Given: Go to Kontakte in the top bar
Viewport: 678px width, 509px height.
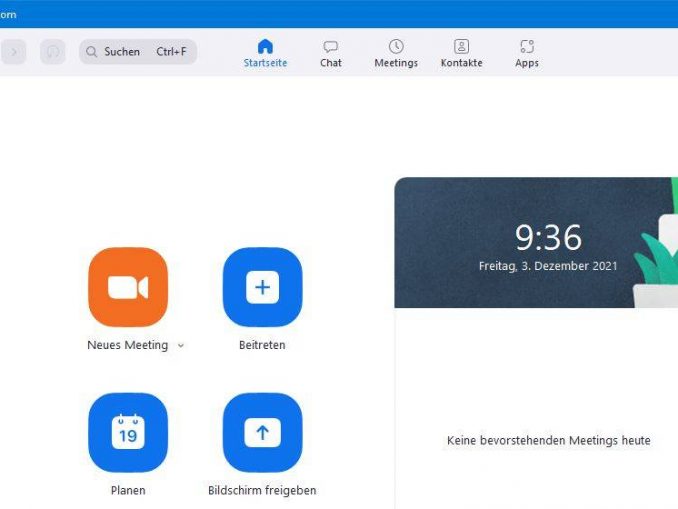Looking at the screenshot, I should point(461,53).
